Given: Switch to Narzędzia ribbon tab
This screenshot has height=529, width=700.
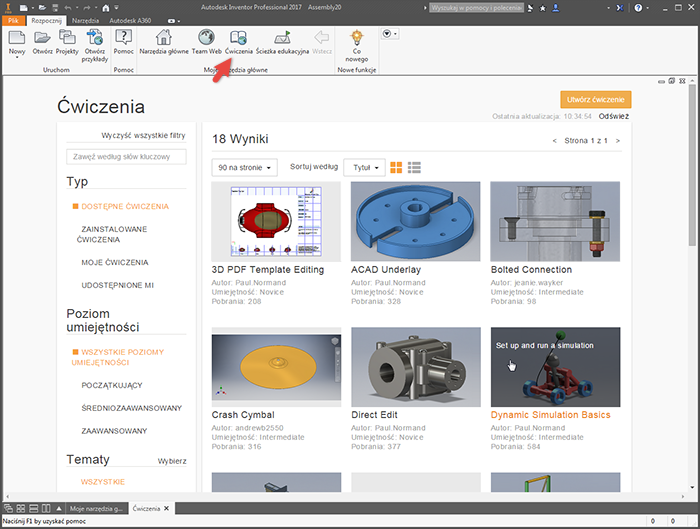Looking at the screenshot, I should pyautogui.click(x=85, y=21).
